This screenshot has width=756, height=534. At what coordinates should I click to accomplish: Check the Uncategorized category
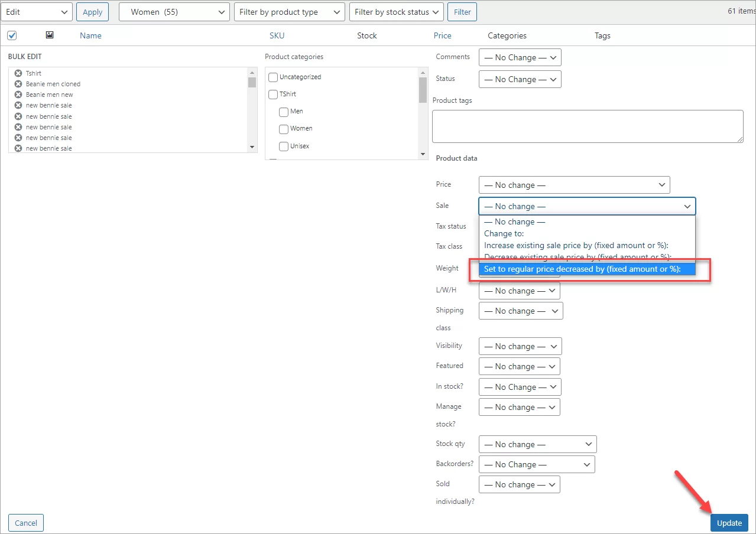pyautogui.click(x=273, y=77)
